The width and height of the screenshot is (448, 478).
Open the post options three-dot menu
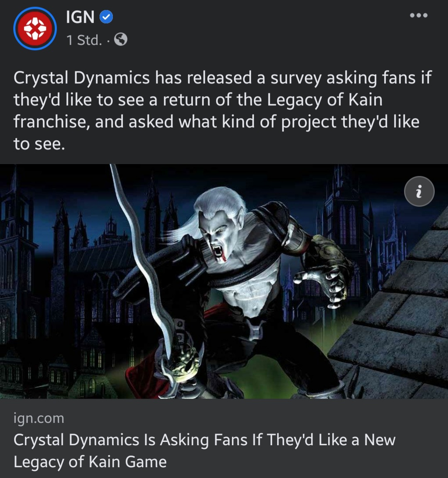point(419,15)
